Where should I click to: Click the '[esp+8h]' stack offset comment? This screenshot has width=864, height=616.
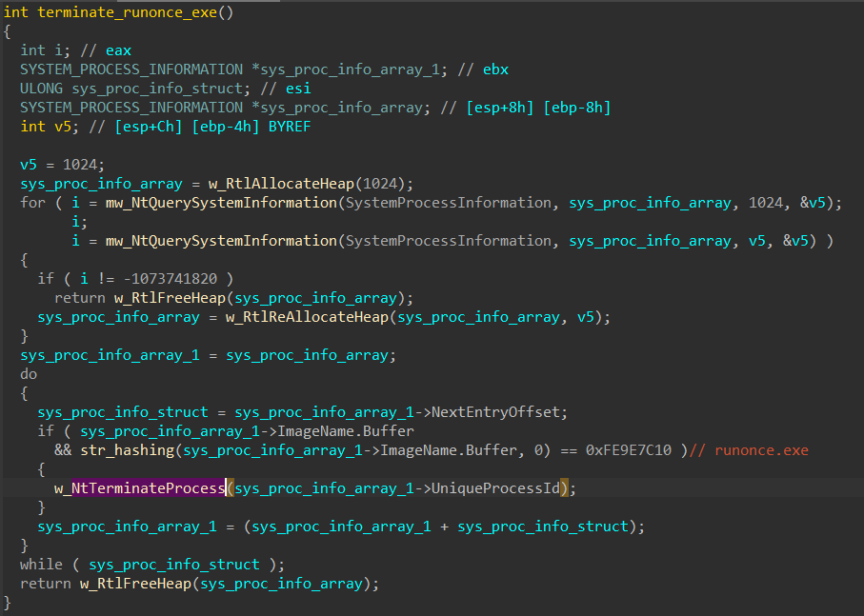(x=500, y=108)
